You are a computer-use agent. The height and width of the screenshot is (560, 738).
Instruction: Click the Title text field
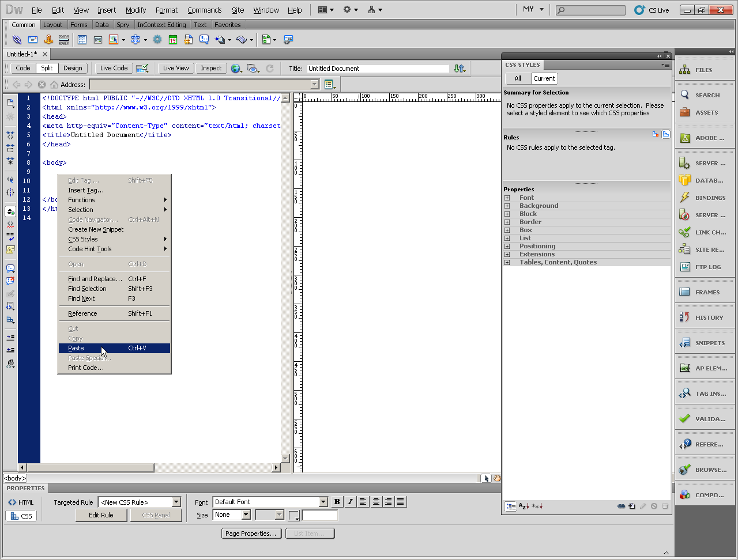click(378, 69)
